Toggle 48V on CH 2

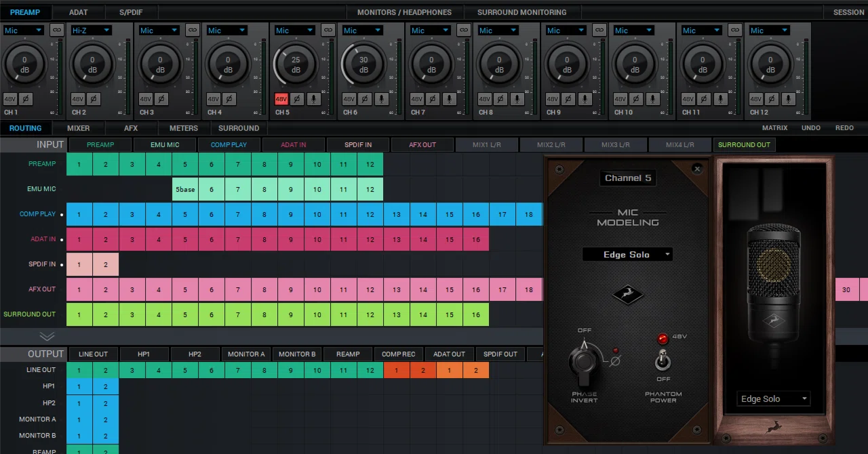click(78, 99)
